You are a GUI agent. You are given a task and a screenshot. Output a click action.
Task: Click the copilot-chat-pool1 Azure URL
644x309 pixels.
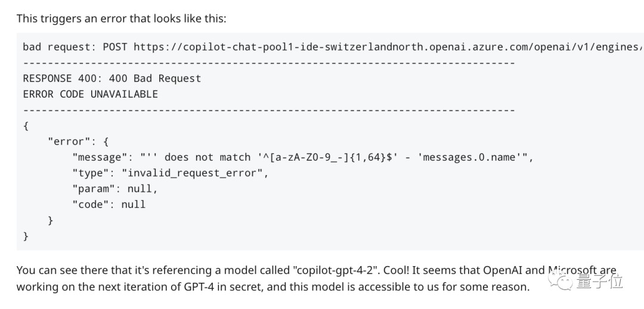tap(388, 46)
